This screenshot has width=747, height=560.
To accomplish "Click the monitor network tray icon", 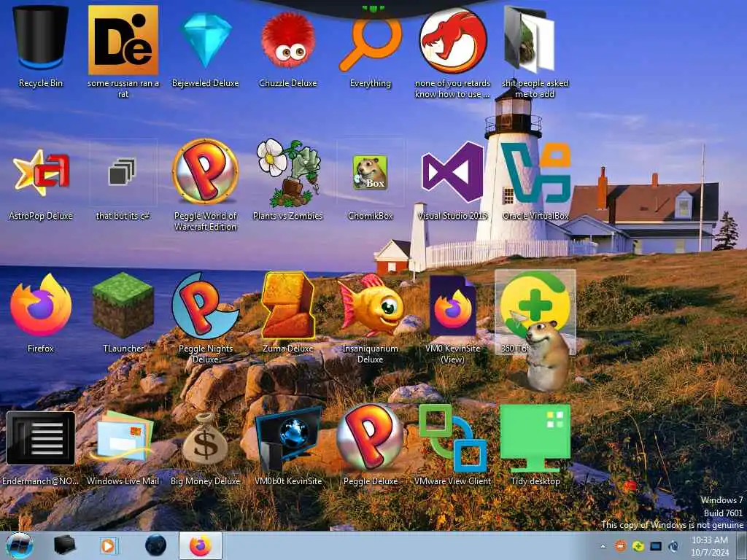I will pyautogui.click(x=656, y=546).
